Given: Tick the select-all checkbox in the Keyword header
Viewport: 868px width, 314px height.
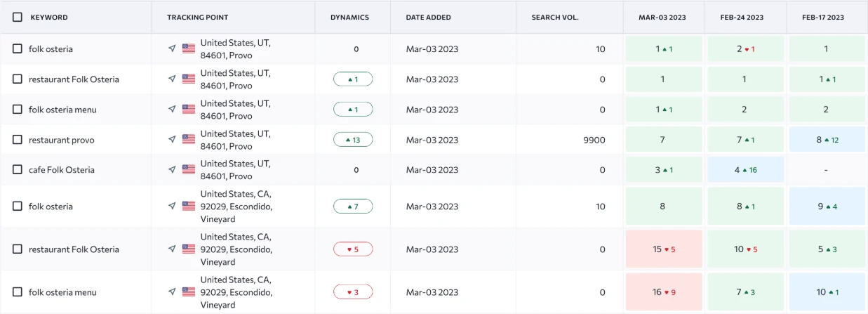Looking at the screenshot, I should click(x=18, y=17).
